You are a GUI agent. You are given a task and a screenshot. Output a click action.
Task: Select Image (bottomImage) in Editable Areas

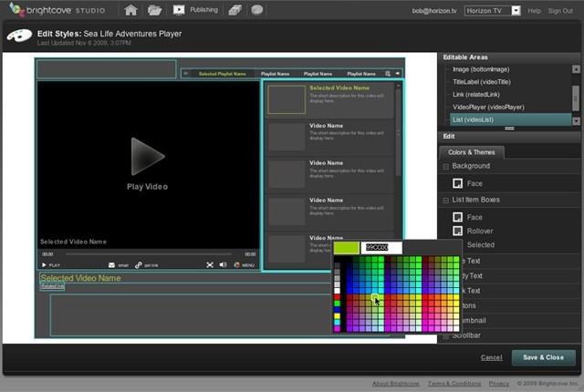point(481,69)
